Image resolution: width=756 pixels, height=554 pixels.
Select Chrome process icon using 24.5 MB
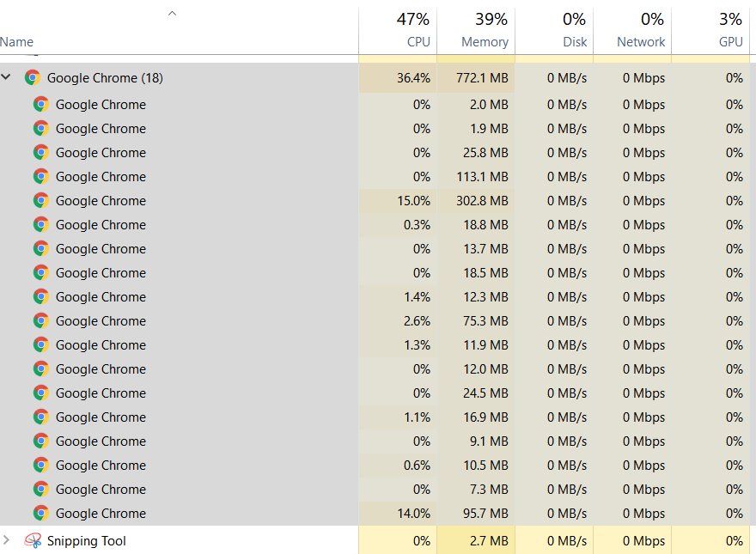pyautogui.click(x=41, y=393)
